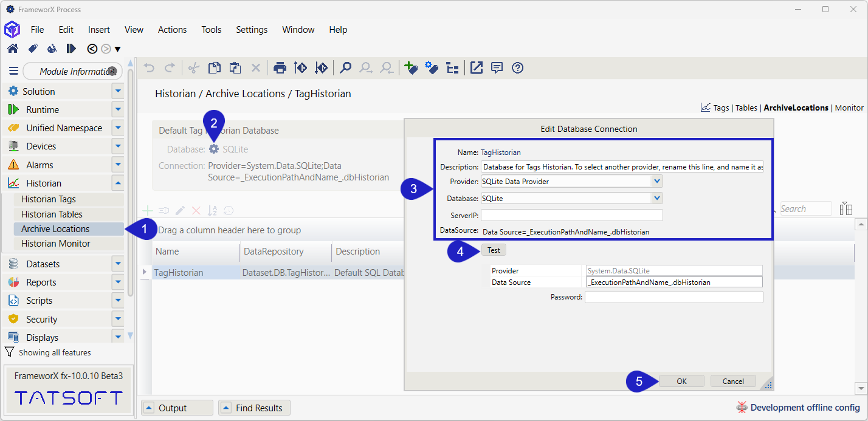The height and width of the screenshot is (421, 868).
Task: Open Find using the magnifier icon
Action: pos(345,68)
